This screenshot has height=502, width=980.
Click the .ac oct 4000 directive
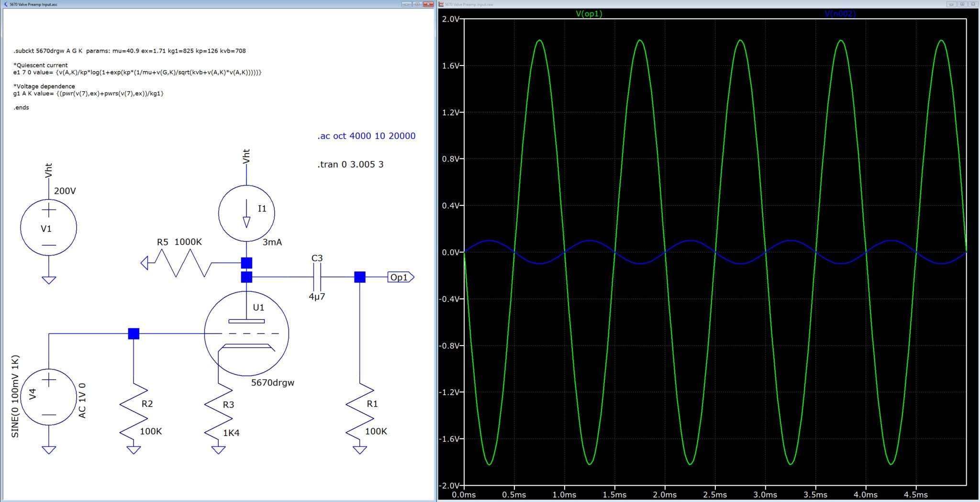[x=366, y=136]
